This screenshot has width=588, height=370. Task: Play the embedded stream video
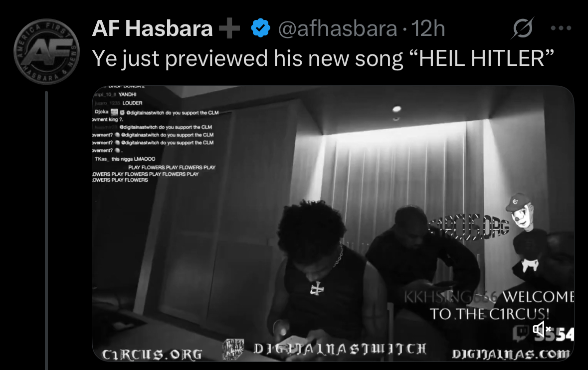[x=333, y=224]
